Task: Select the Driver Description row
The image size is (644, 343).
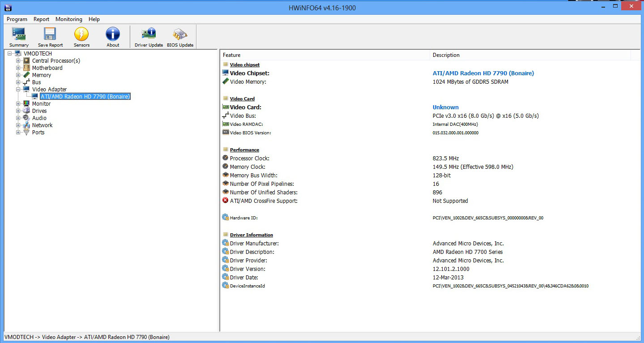Action: pyautogui.click(x=430, y=252)
